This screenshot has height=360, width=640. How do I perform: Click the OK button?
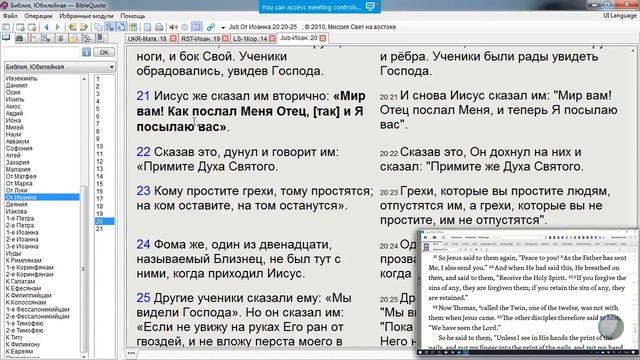click(104, 52)
